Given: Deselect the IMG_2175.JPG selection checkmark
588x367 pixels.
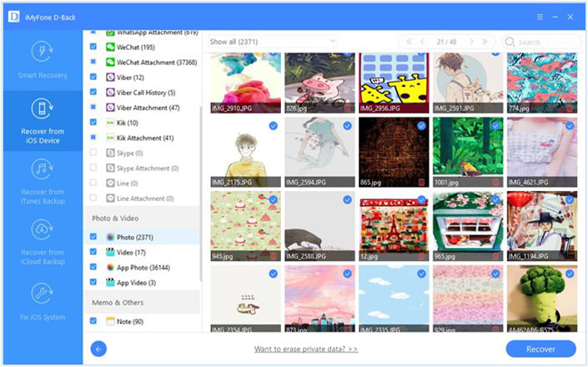Looking at the screenshot, I should (x=274, y=126).
